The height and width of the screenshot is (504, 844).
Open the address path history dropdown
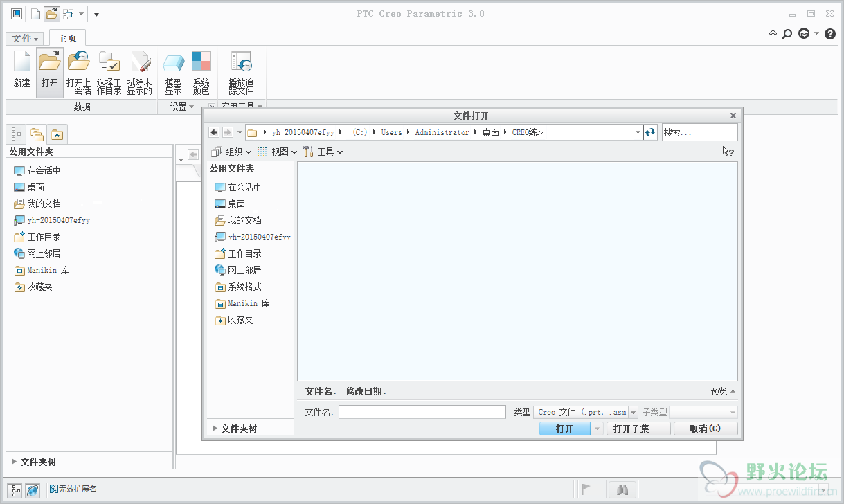tap(638, 132)
